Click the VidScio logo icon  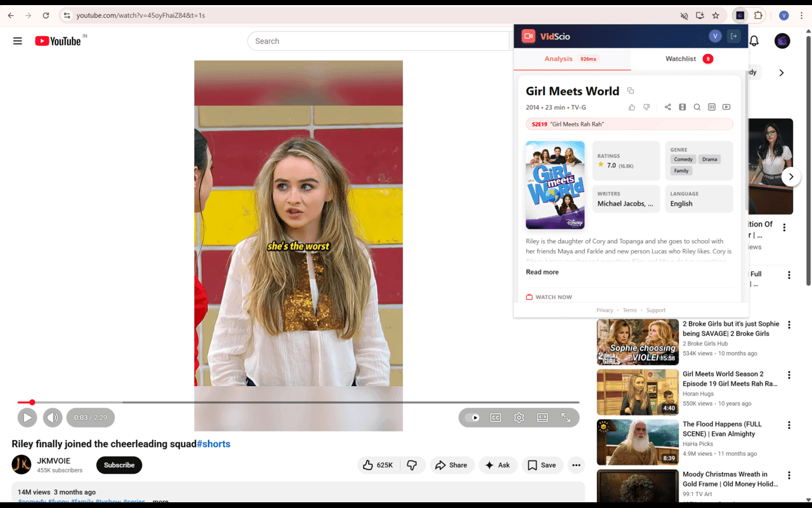[528, 36]
